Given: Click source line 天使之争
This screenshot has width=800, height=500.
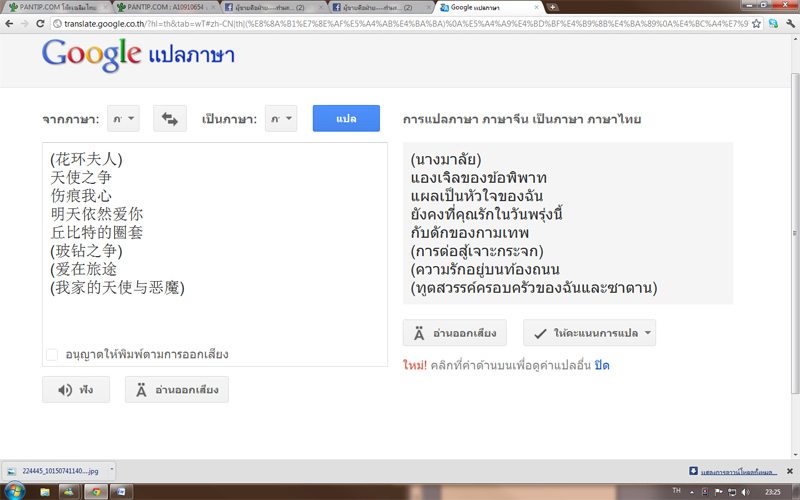Looking at the screenshot, I should 81,178.
